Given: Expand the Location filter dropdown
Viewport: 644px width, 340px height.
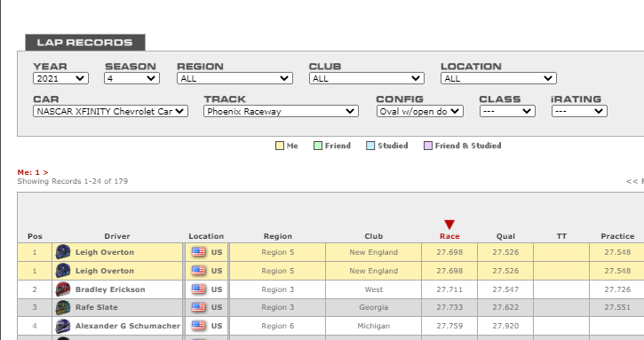Looking at the screenshot, I should (498, 78).
